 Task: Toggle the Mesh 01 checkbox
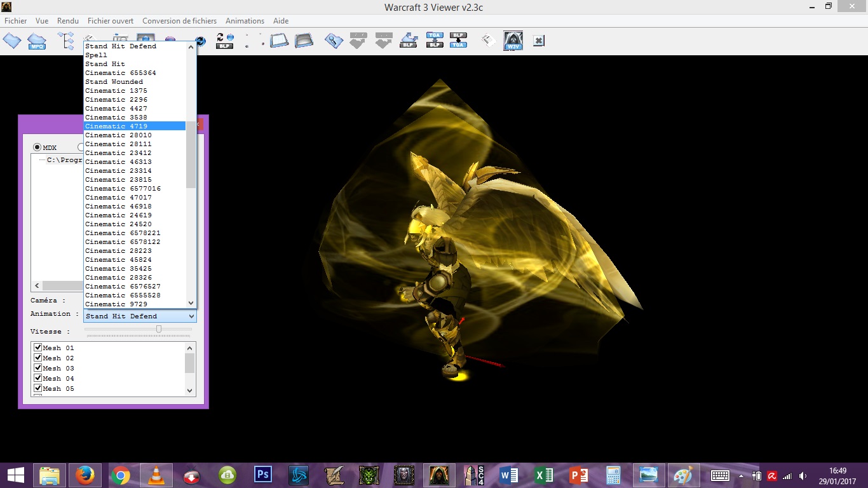pos(37,348)
